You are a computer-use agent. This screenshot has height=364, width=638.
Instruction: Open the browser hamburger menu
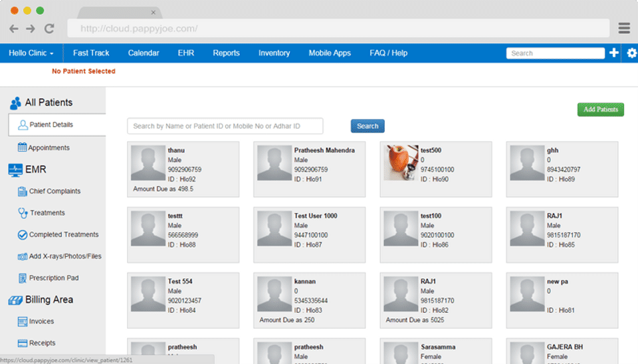coord(624,28)
